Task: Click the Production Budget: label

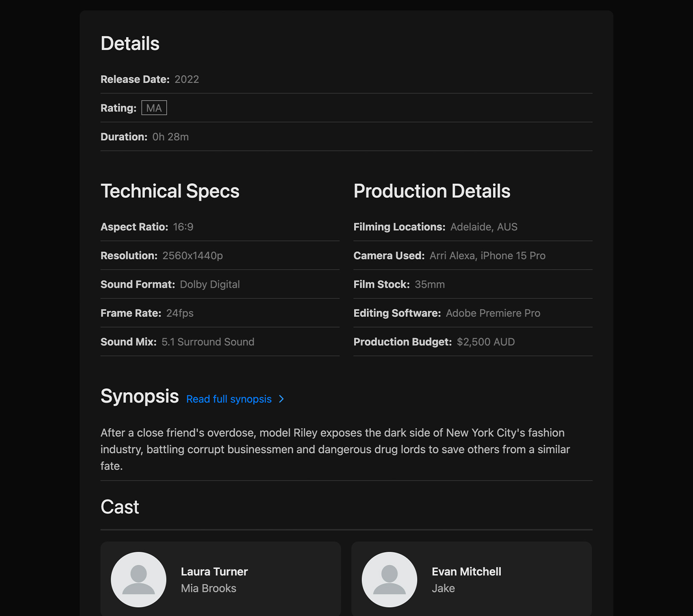Action: pyautogui.click(x=403, y=342)
